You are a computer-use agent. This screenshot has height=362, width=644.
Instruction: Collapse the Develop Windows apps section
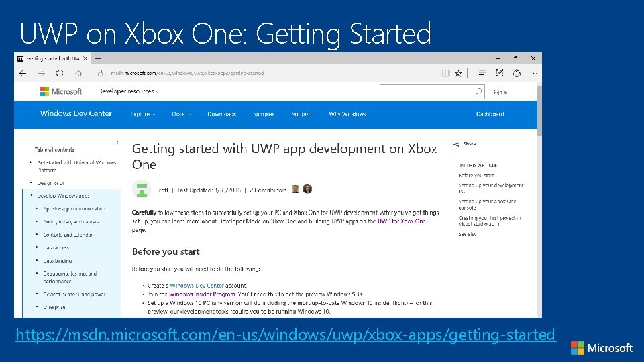click(x=63, y=196)
